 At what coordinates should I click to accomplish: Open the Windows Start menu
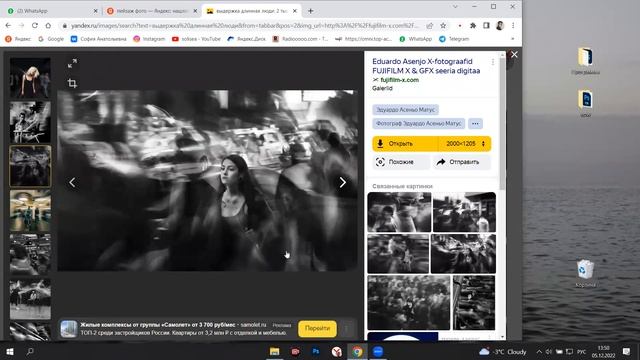tap(10, 351)
